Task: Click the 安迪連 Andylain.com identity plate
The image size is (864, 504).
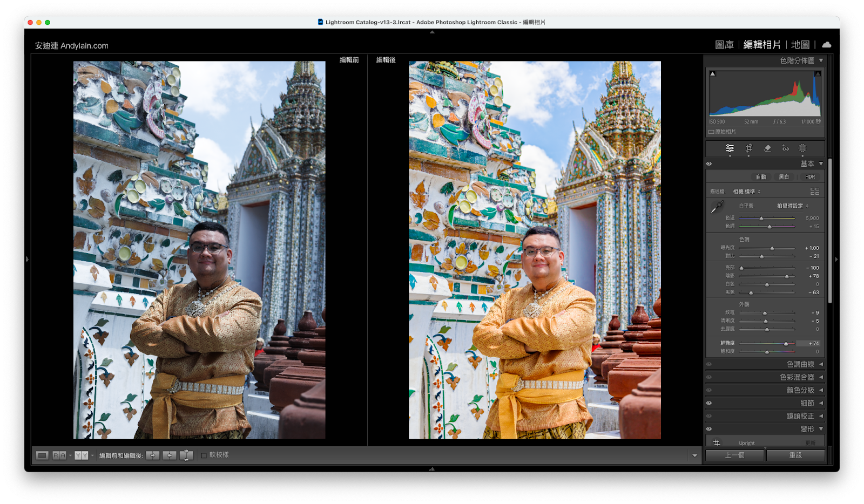Action: coord(72,46)
